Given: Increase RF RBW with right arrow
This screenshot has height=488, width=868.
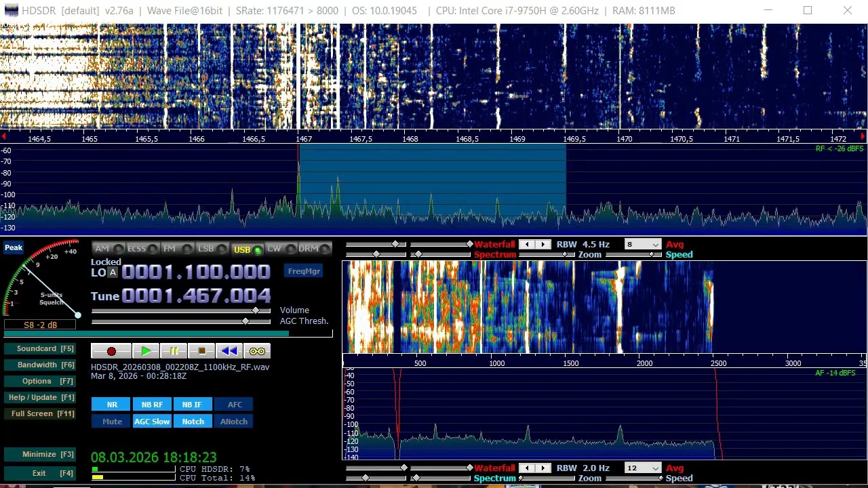Looking at the screenshot, I should (x=542, y=244).
